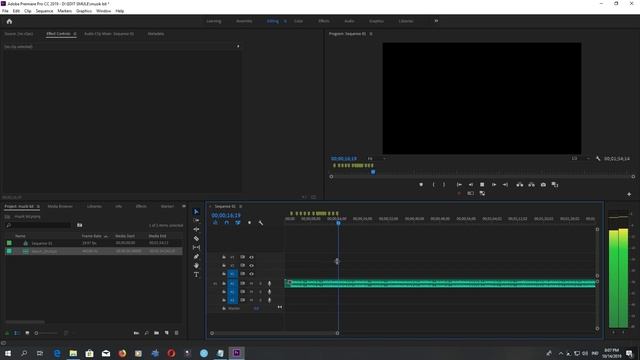Switch to Color workspace
The width and height of the screenshot is (640, 360).
click(298, 21)
